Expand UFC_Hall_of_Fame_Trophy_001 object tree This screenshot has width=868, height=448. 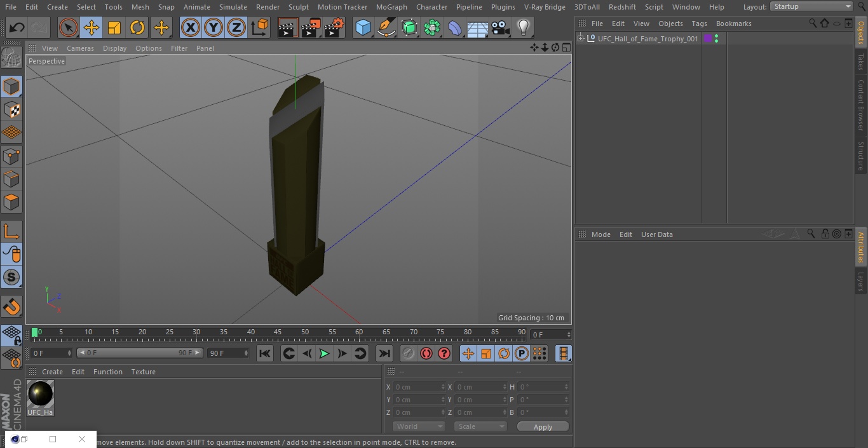(580, 39)
